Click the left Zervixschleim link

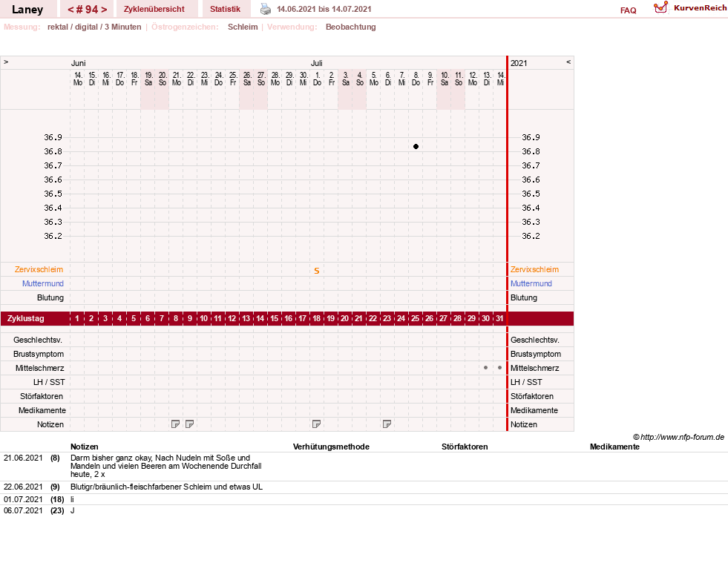39,269
